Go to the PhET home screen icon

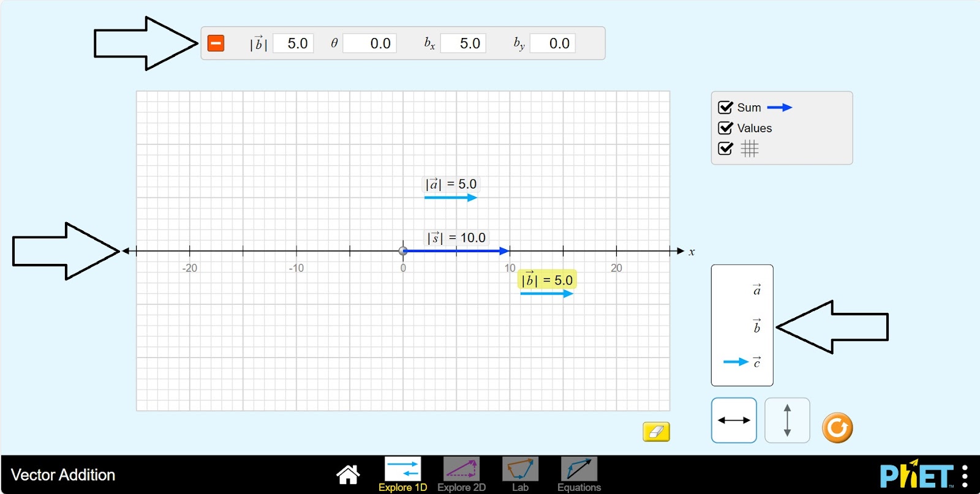pos(348,474)
